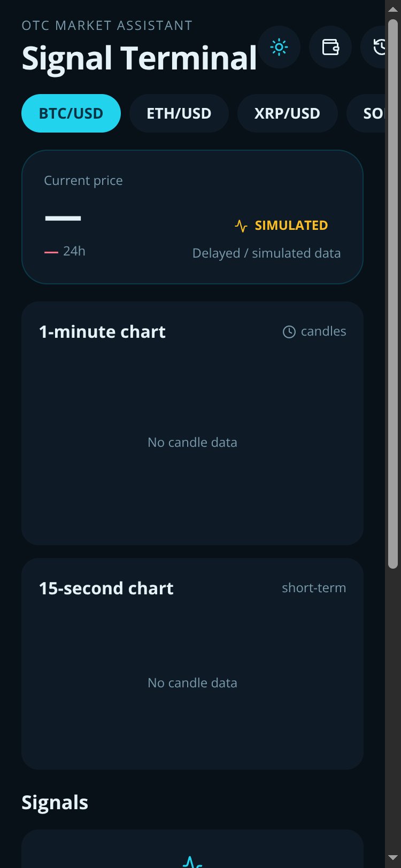Viewport: 401px width, 868px height.
Task: Click the scrollbar down arrow
Action: point(393,858)
